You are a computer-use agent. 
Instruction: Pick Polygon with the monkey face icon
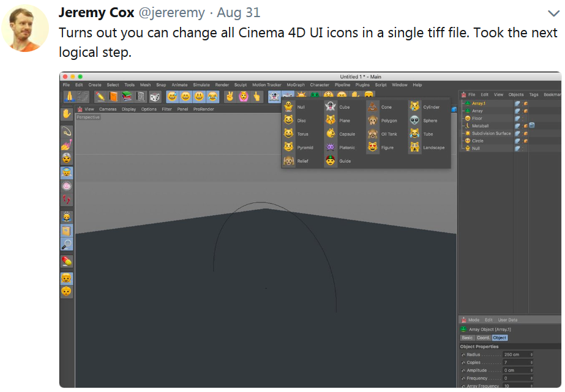pos(373,120)
